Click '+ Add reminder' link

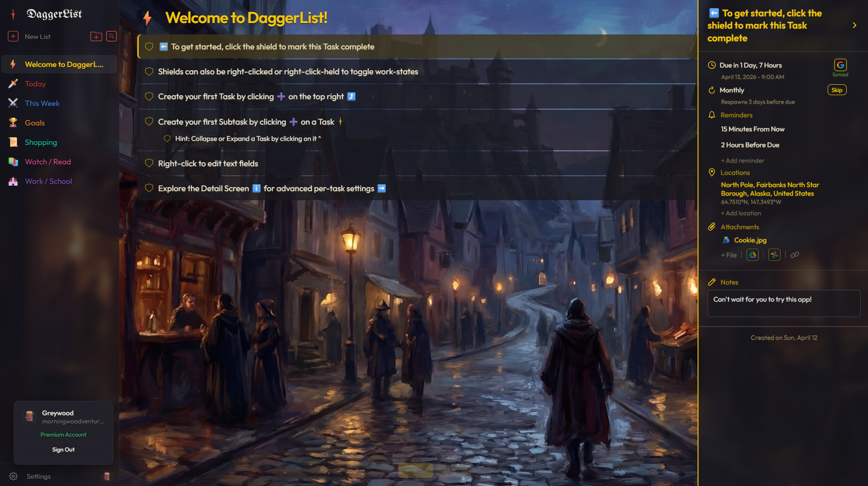742,160
